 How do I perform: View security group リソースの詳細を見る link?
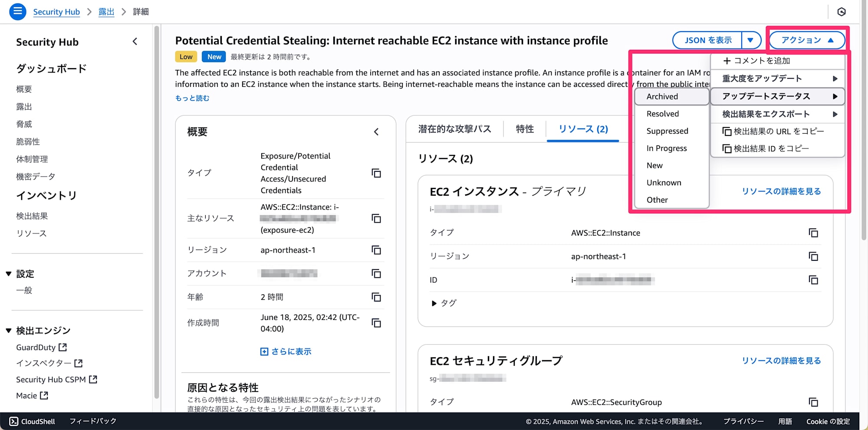(781, 361)
